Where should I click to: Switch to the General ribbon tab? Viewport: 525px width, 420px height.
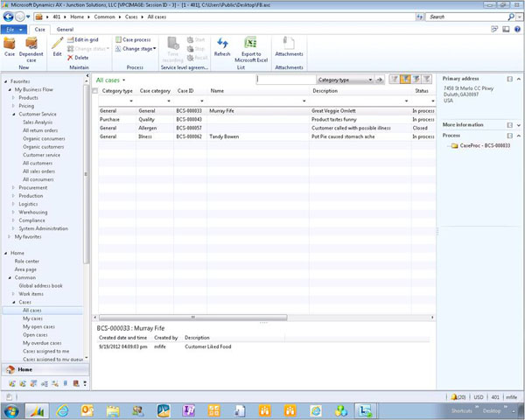click(x=65, y=30)
